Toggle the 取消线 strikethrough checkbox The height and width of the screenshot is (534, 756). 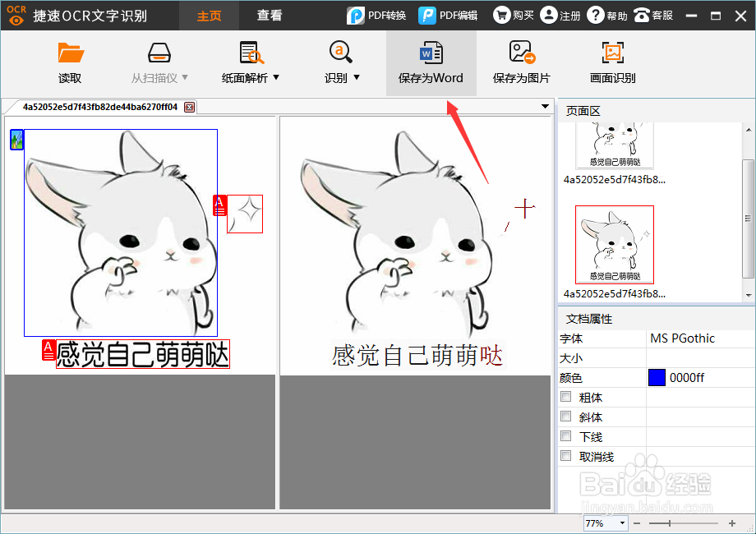[566, 455]
